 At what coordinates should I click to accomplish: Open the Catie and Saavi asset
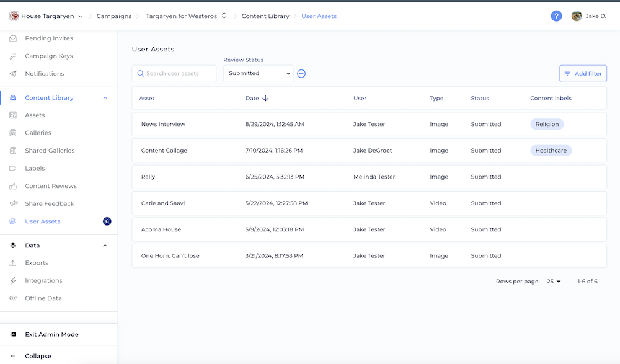click(370, 203)
